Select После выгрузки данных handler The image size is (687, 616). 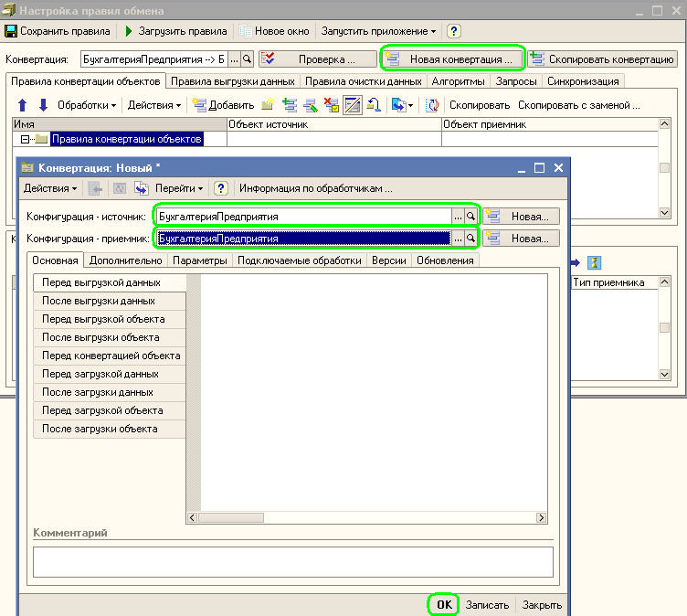click(110, 302)
